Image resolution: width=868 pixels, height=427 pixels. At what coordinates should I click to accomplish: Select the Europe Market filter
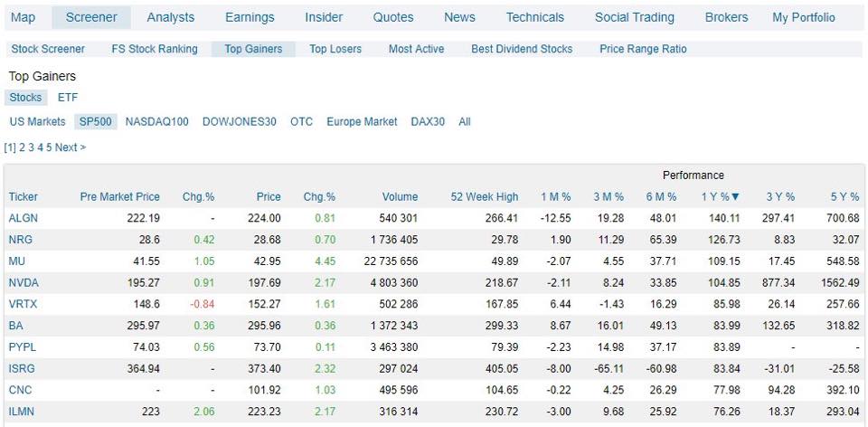click(x=362, y=122)
